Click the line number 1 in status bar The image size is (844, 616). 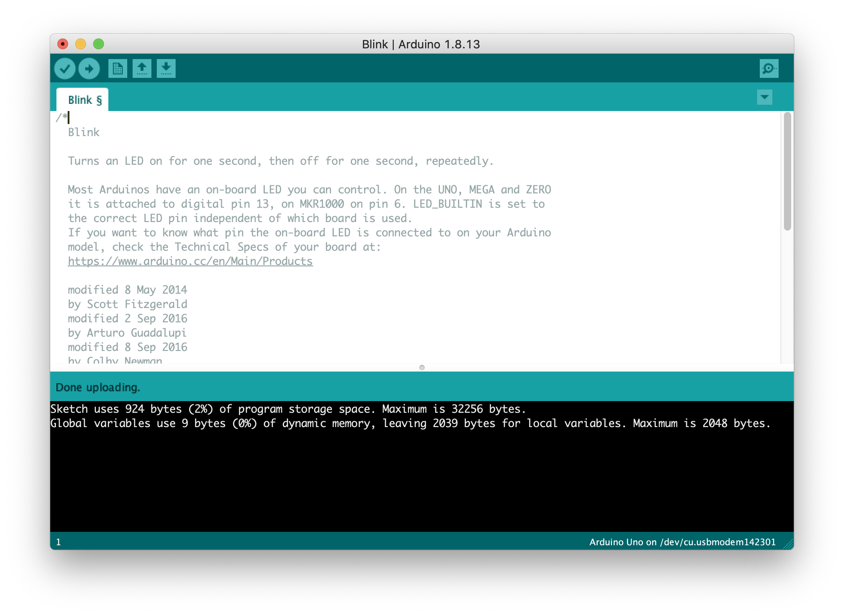[58, 542]
